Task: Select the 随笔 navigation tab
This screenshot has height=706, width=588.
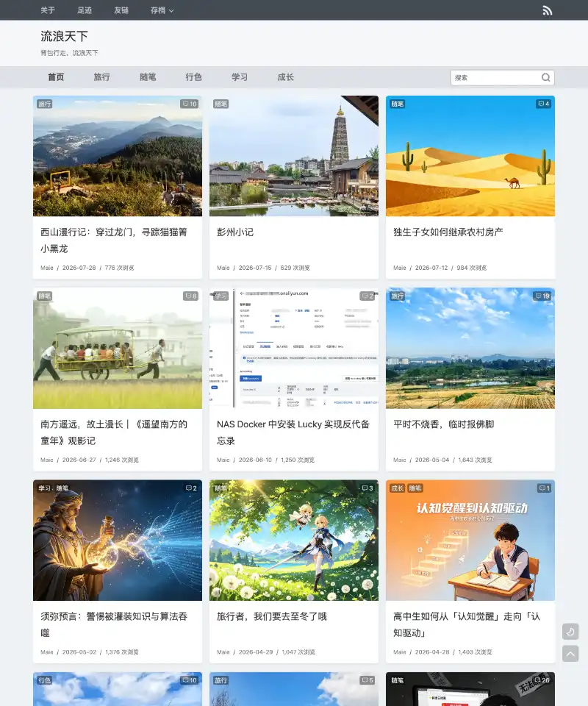Action: pos(148,77)
